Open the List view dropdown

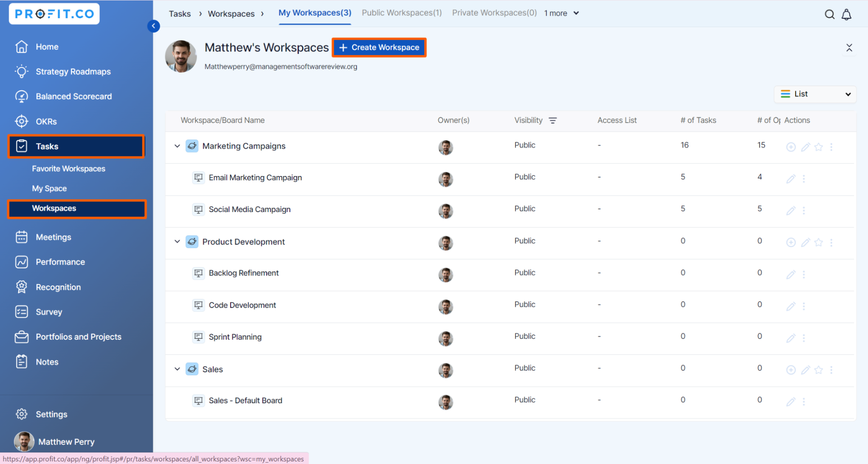[x=815, y=94]
